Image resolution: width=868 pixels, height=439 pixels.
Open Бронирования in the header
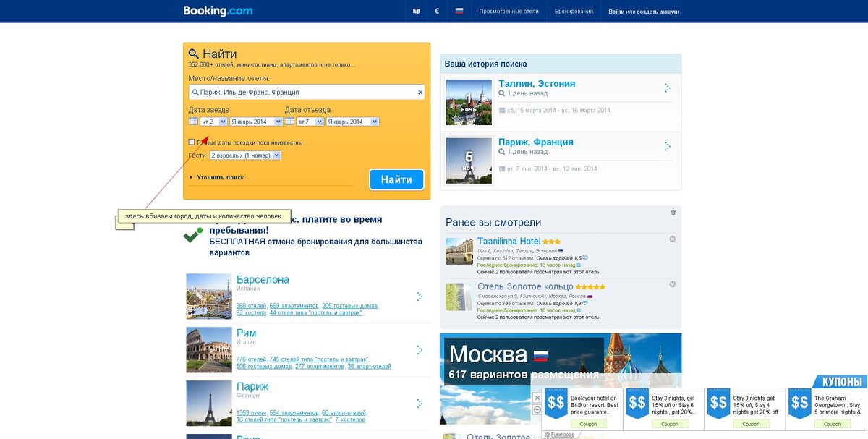(574, 12)
